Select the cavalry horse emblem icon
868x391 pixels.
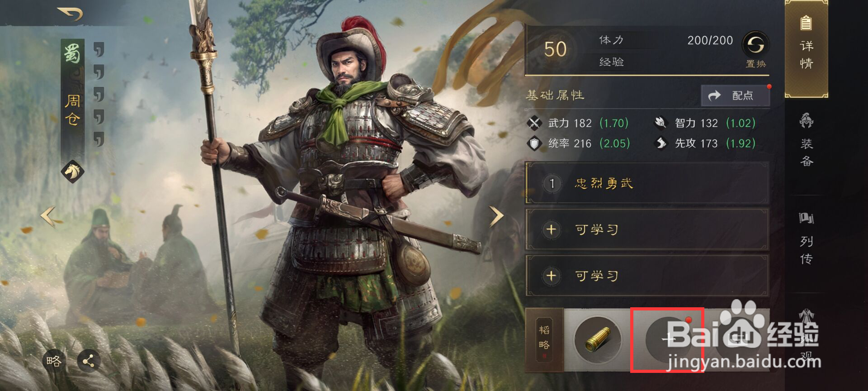[x=73, y=171]
